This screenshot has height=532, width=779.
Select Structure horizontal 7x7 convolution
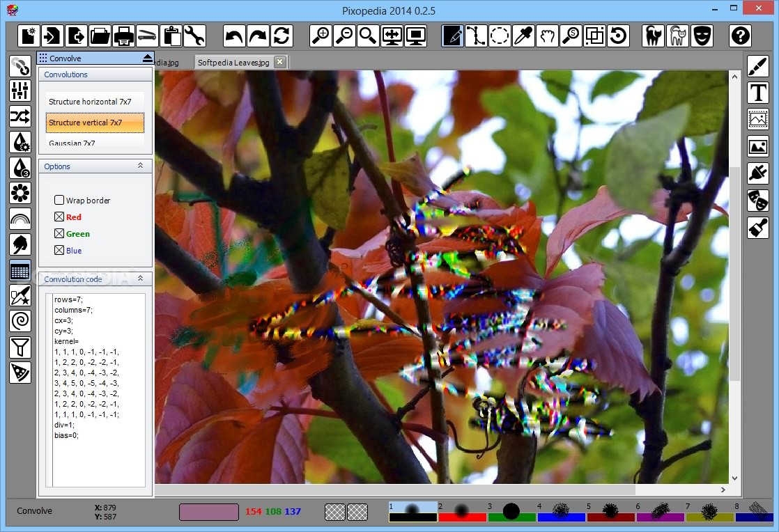click(x=95, y=101)
